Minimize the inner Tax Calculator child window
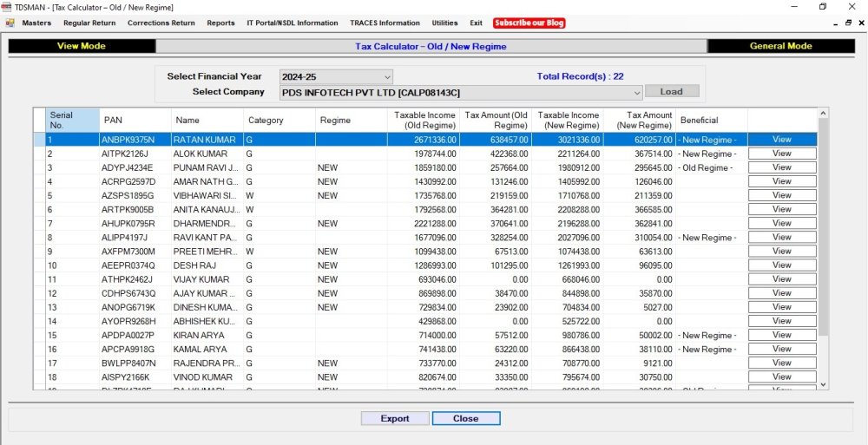This screenshot has width=868, height=445. pyautogui.click(x=836, y=23)
